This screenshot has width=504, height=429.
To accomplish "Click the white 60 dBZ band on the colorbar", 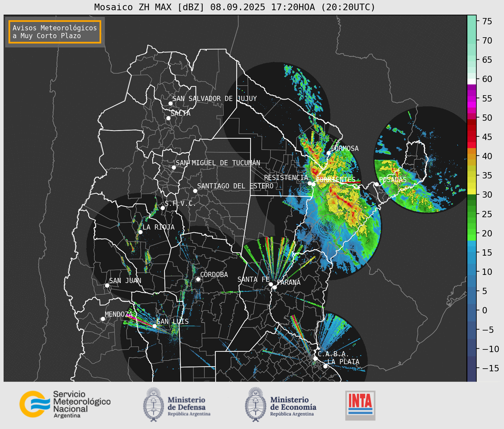I will point(472,81).
